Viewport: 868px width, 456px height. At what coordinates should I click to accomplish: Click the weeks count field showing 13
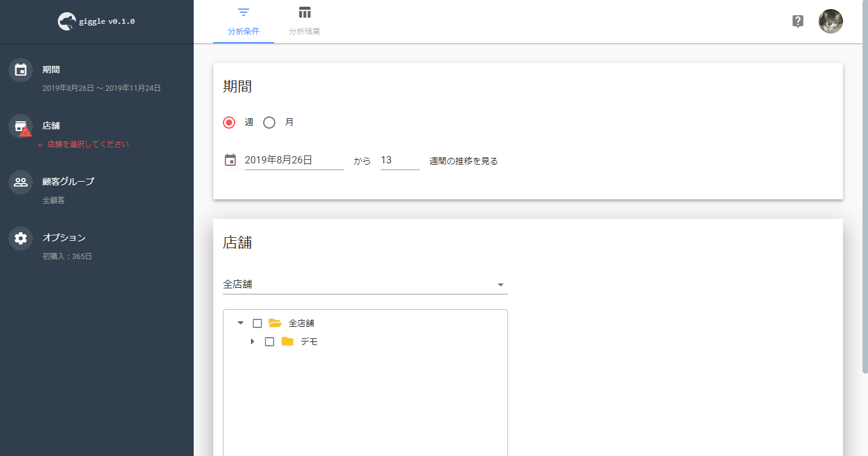click(400, 160)
